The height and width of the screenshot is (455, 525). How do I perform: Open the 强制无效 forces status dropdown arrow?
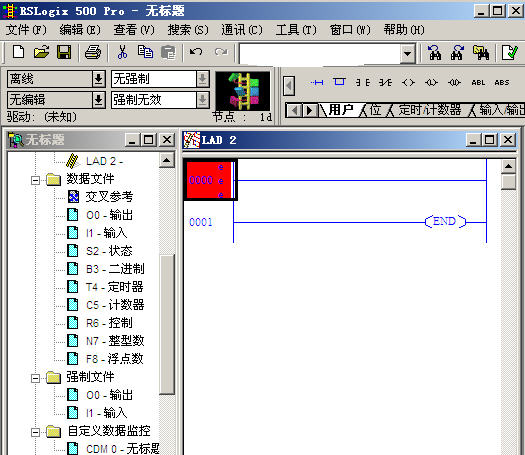(x=202, y=100)
